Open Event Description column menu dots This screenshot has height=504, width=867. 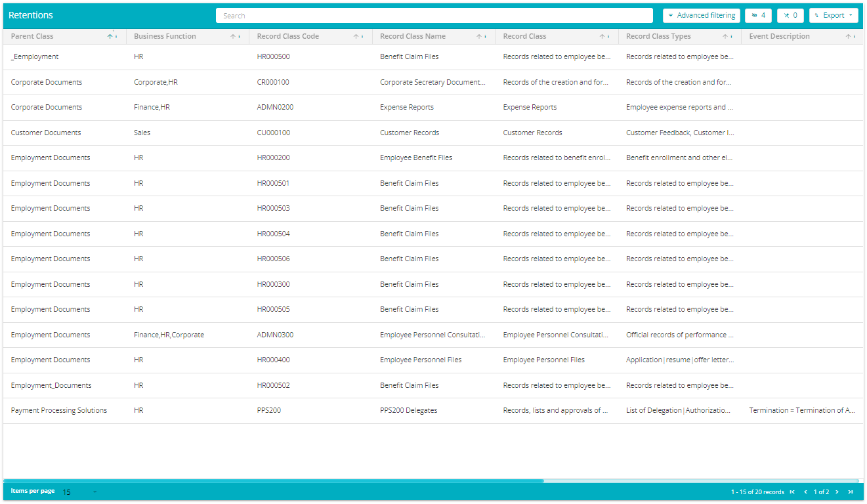(855, 37)
